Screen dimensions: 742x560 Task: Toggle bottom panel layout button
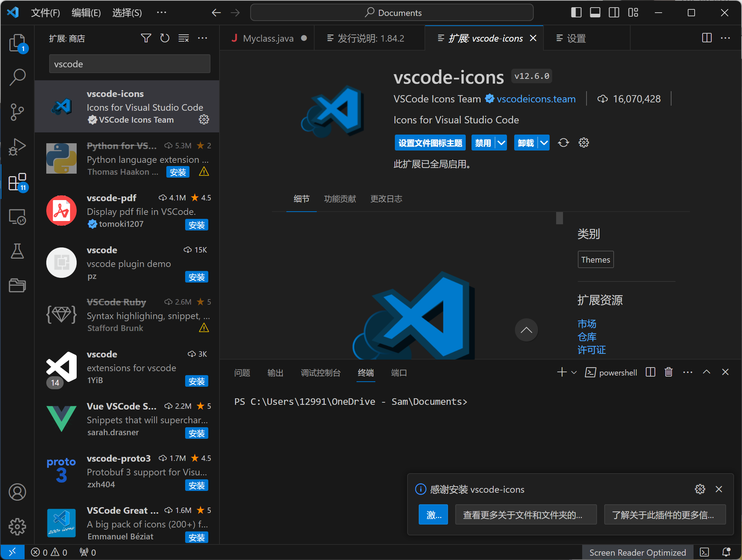[x=595, y=13]
